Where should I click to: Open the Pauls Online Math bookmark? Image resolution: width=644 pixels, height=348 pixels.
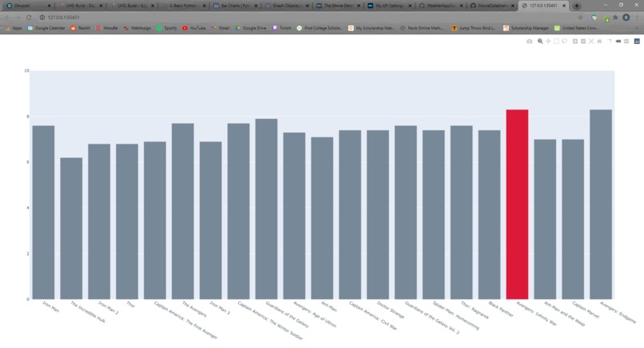coord(422,28)
